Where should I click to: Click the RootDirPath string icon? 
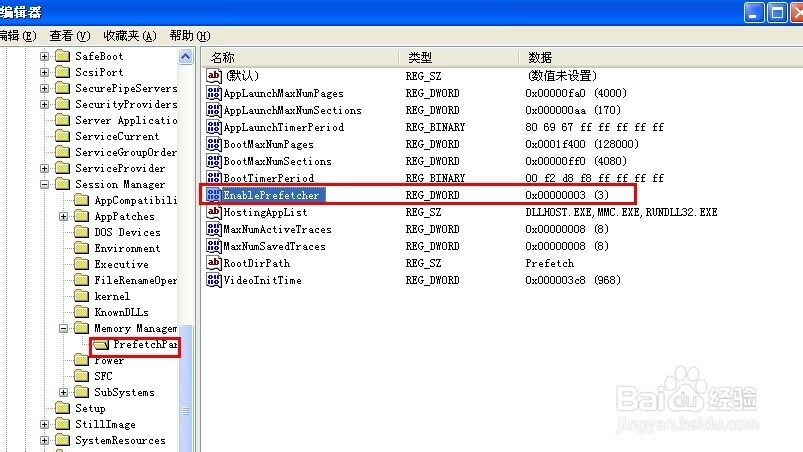(x=214, y=263)
